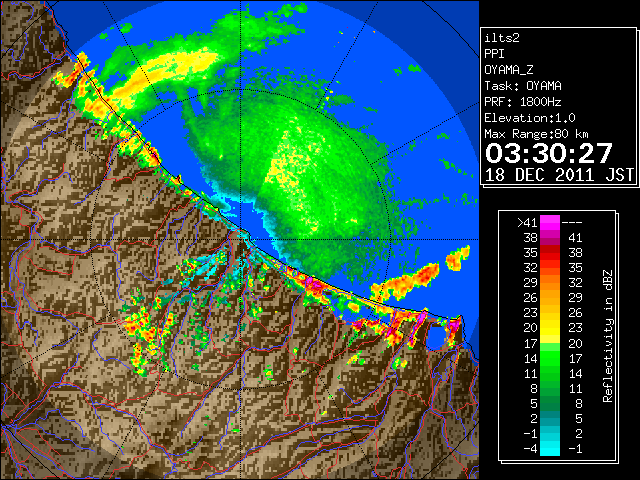The width and height of the screenshot is (640, 480).
Task: Click the magenta >41 dBZ legend swatch
Action: pyautogui.click(x=550, y=222)
